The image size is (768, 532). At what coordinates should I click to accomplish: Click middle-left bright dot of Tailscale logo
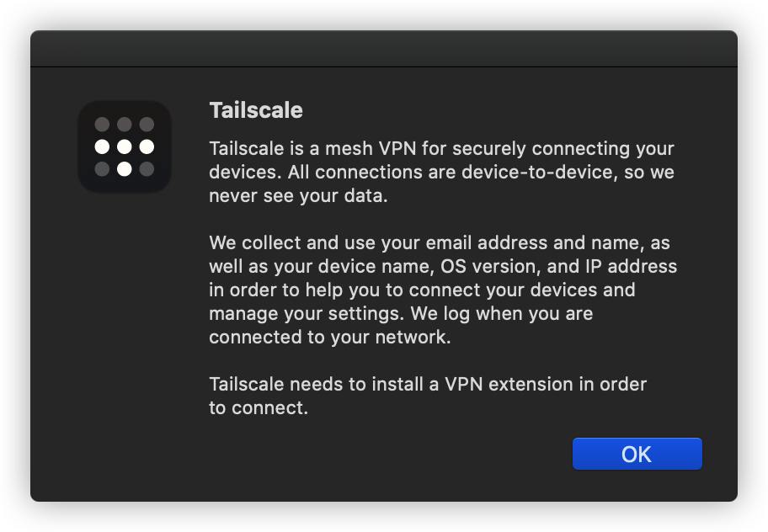pyautogui.click(x=102, y=146)
